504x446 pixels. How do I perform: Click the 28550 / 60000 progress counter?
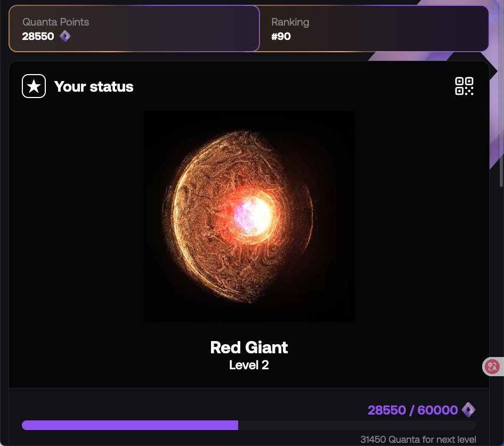412,410
